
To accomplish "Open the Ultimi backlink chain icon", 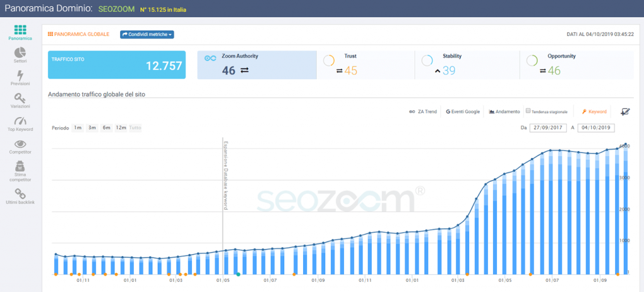I will point(20,194).
